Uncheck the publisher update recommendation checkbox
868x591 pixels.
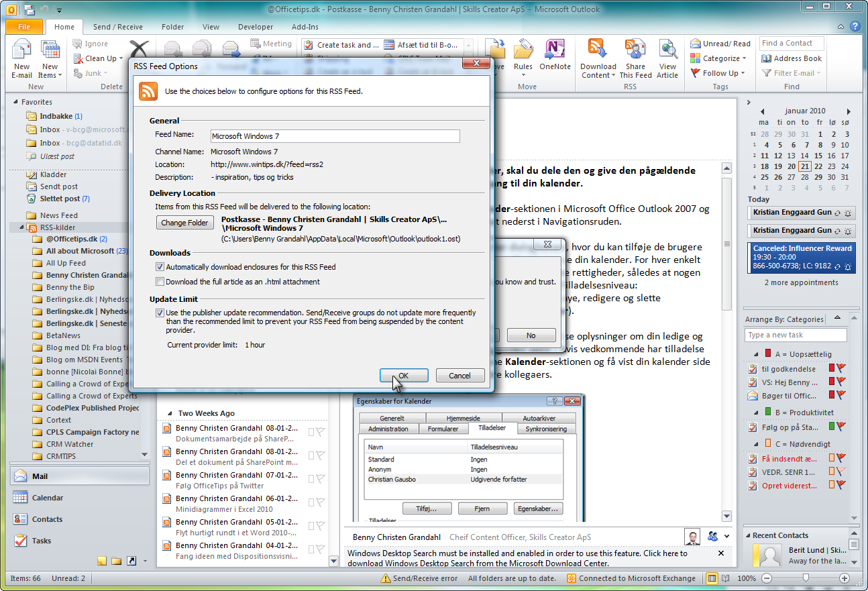tap(160, 313)
